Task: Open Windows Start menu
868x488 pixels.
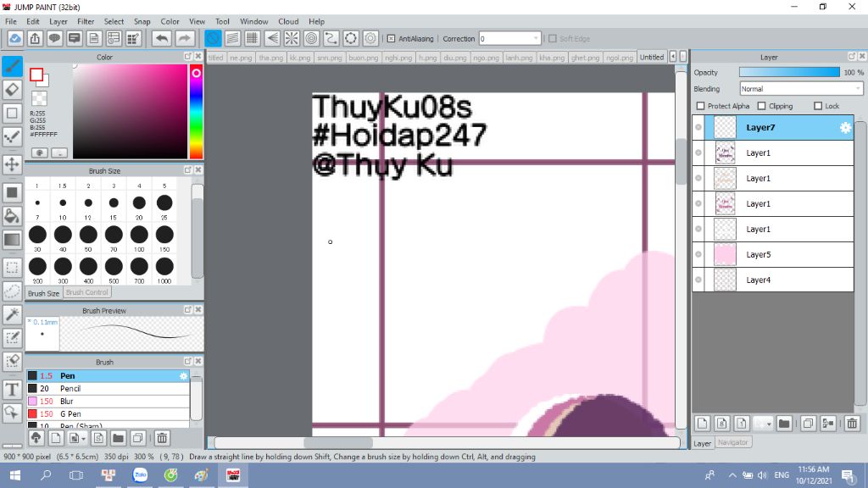Action: click(15, 474)
